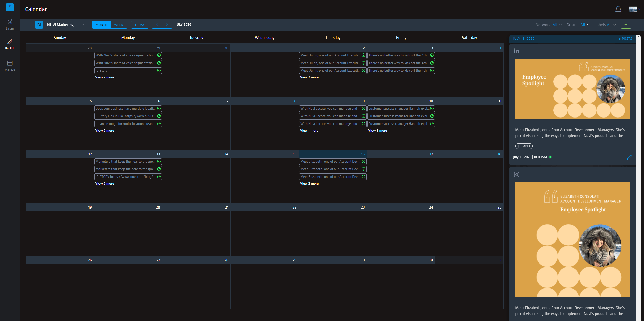Select day 16 on the calendar

pyautogui.click(x=363, y=154)
